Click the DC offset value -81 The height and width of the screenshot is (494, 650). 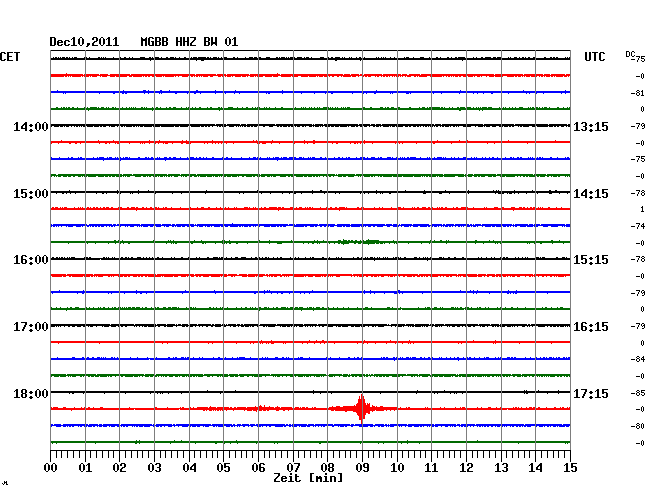(640, 93)
